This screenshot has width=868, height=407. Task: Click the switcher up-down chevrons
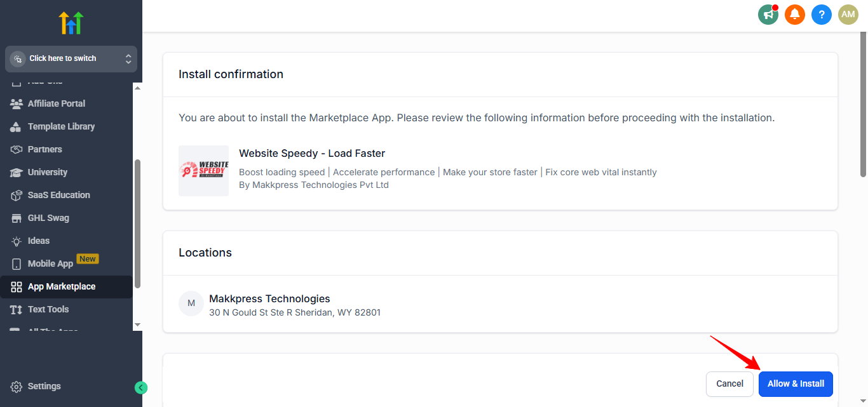pos(128,58)
